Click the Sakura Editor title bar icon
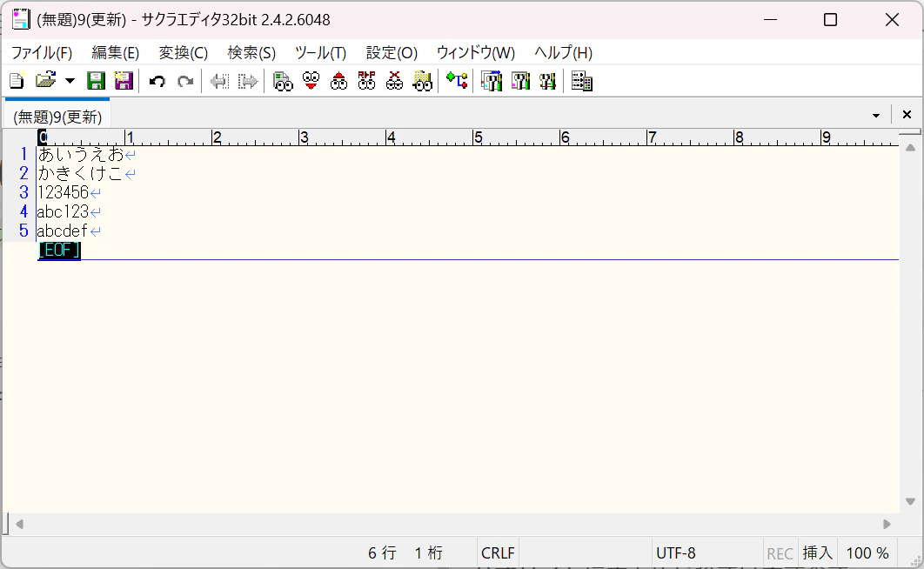 click(21, 19)
